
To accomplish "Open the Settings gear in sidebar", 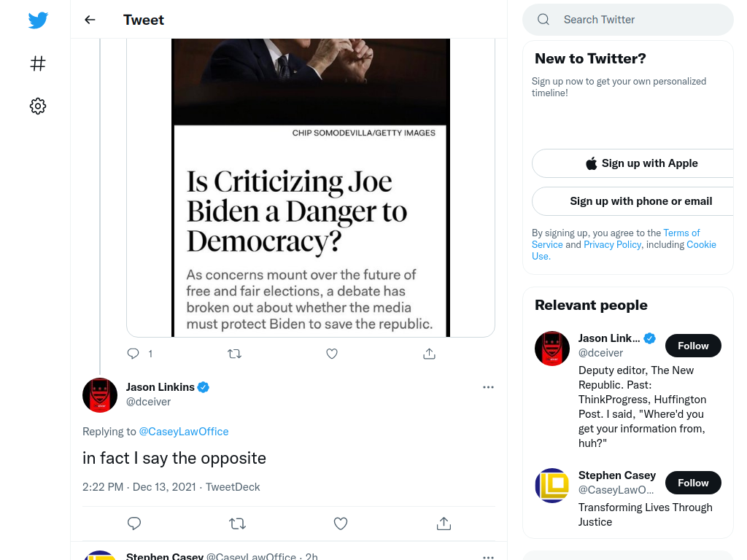I will coord(38,106).
